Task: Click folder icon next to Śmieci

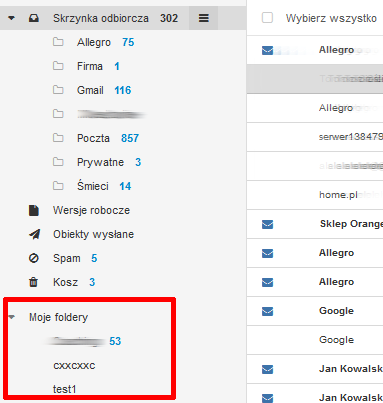Action: coord(58,186)
